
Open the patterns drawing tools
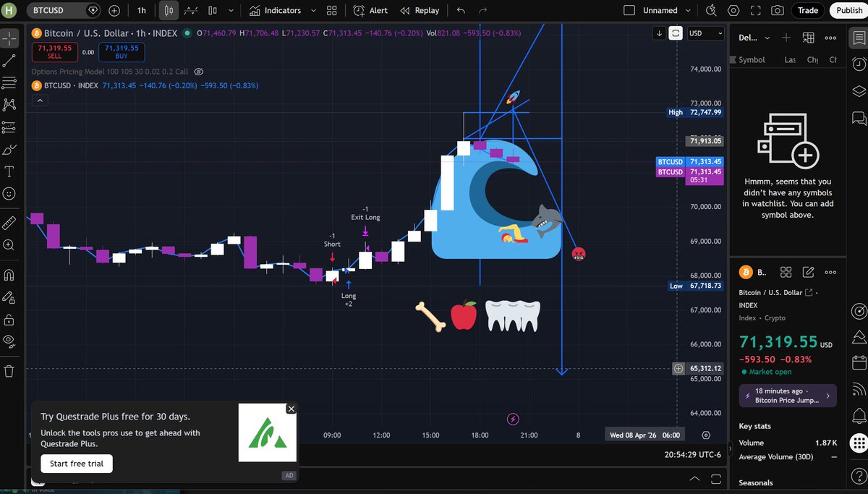pyautogui.click(x=9, y=105)
